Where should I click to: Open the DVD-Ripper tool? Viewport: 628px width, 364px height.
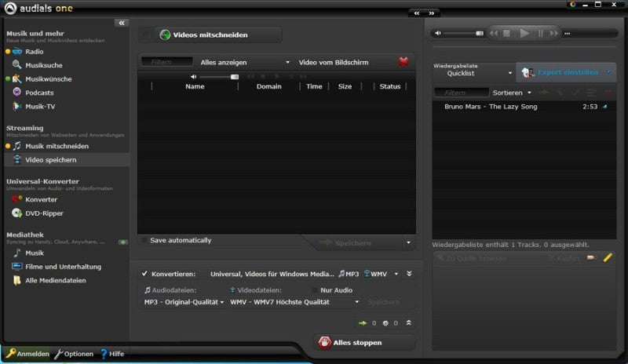coord(44,213)
